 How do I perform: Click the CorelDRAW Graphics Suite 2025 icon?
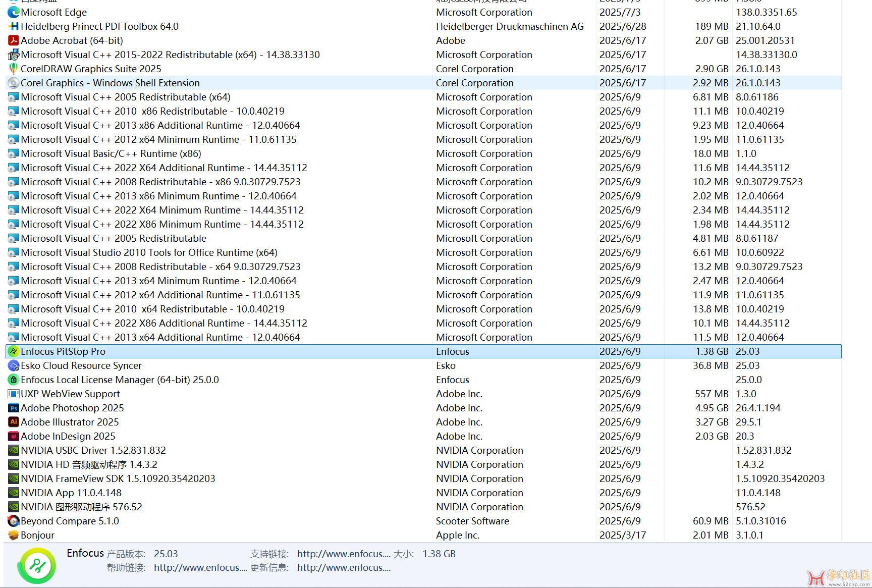coord(14,69)
